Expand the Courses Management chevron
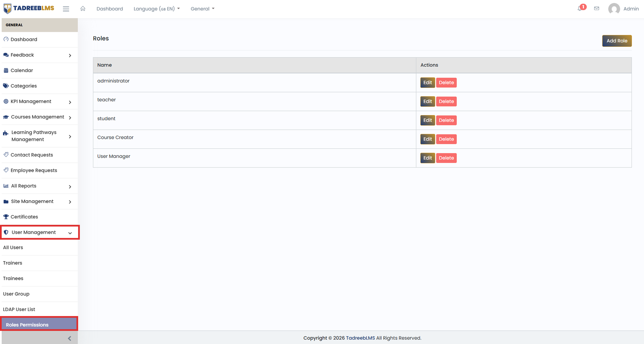This screenshot has height=344, width=644. [x=70, y=117]
